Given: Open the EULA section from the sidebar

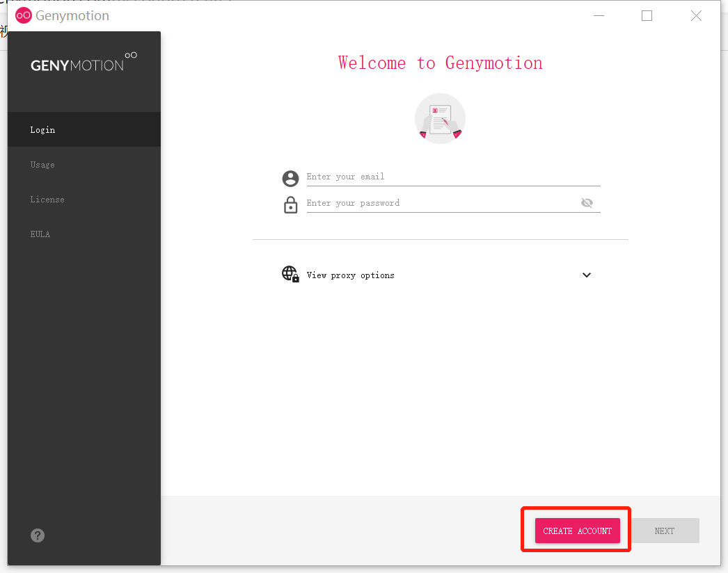Looking at the screenshot, I should coord(40,234).
